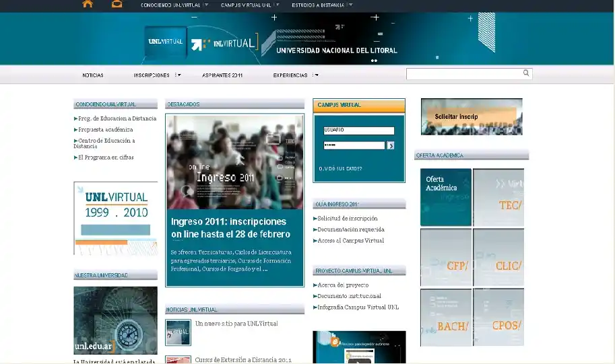Open the CPOS/ offer tile
This screenshot has height=364, width=615.
tap(498, 318)
